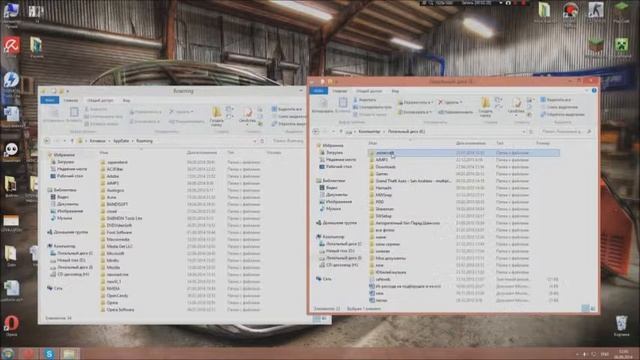Click Back arrow in Local Disk E window
The width and height of the screenshot is (640, 360).
[316, 131]
